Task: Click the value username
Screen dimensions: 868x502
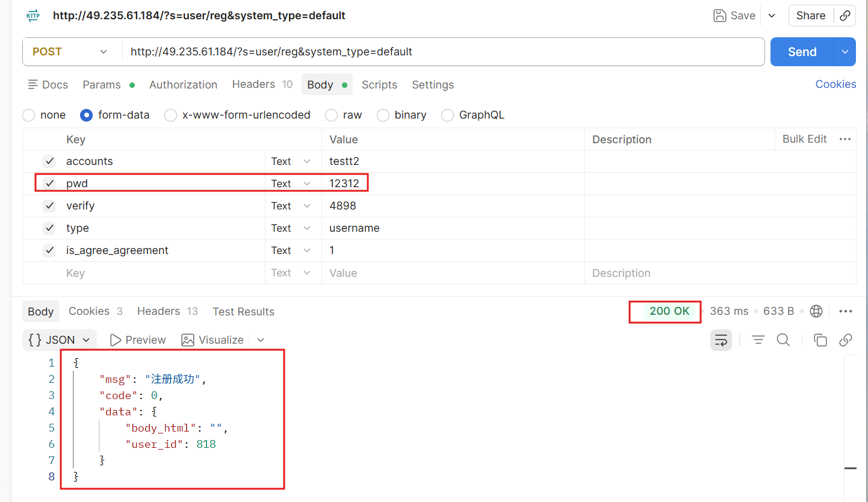Action: pyautogui.click(x=355, y=228)
